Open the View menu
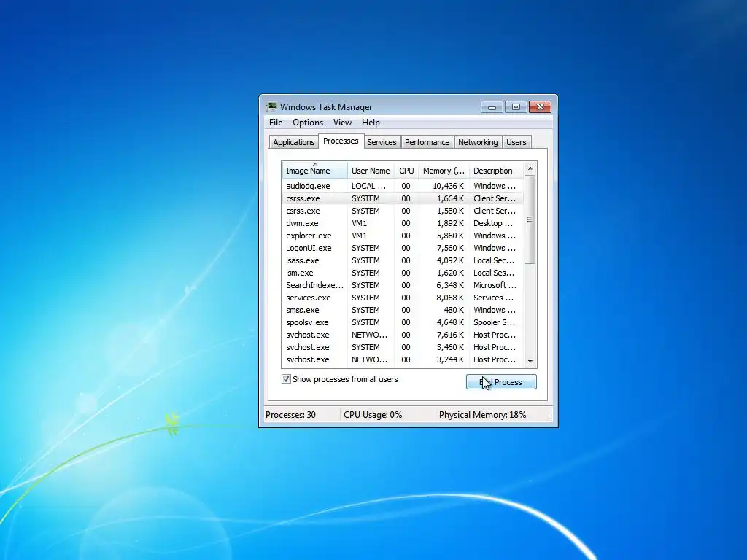This screenshot has height=560, width=747. (342, 122)
